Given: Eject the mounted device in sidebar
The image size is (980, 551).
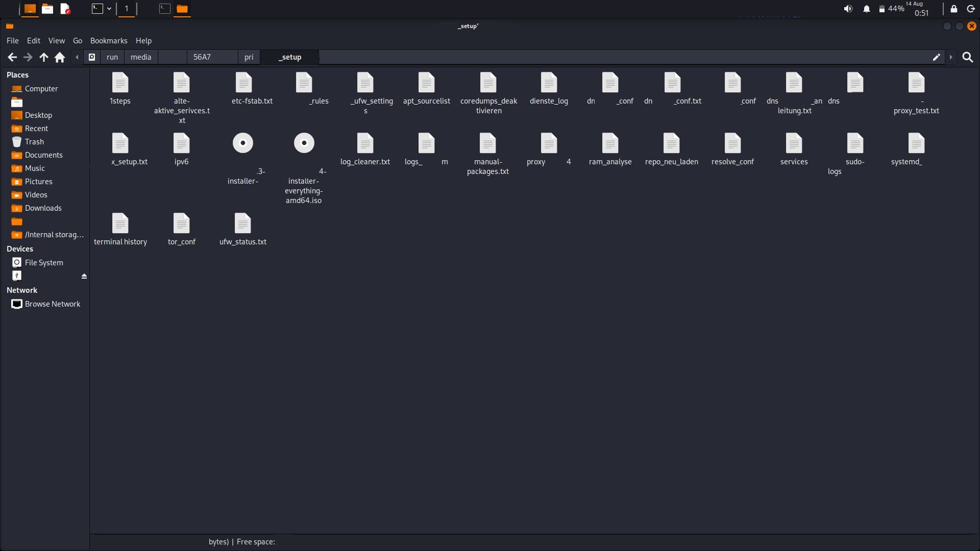Looking at the screenshot, I should point(84,276).
